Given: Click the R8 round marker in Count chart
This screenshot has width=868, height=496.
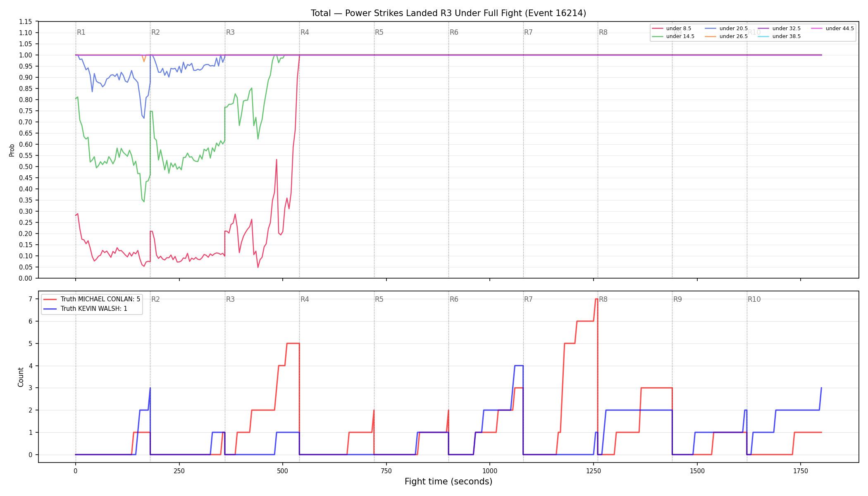Looking at the screenshot, I should [x=603, y=299].
